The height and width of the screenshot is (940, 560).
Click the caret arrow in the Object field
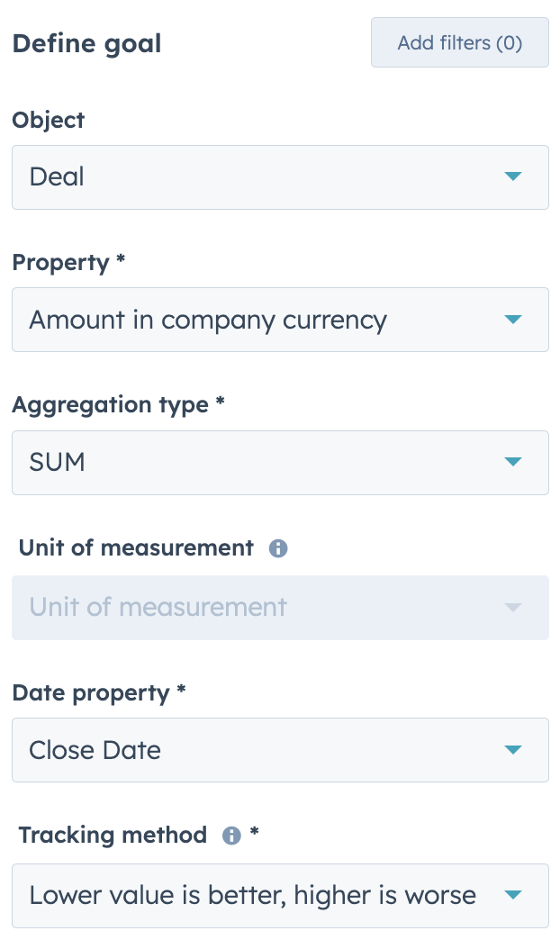(512, 176)
